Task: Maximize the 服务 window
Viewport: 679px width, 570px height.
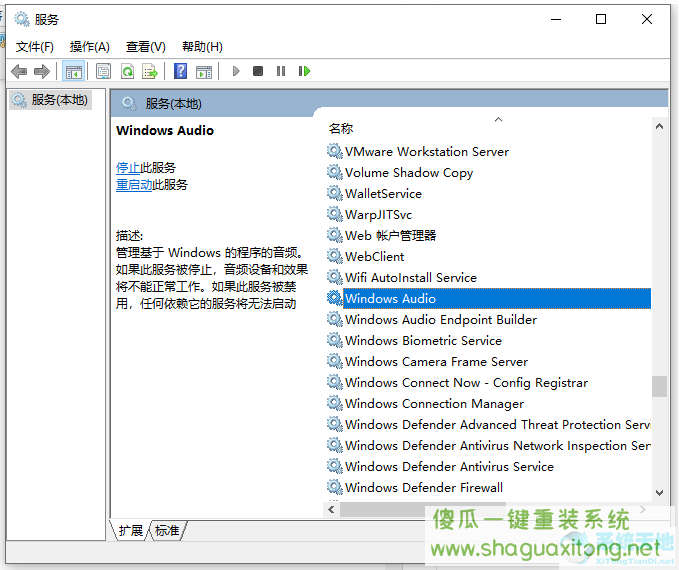Action: (x=601, y=19)
